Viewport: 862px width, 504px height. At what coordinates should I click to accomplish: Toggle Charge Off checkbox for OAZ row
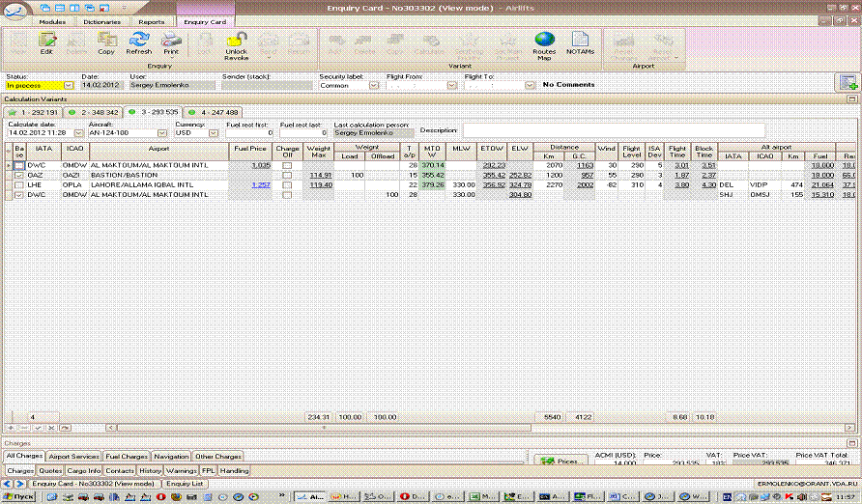(x=287, y=175)
